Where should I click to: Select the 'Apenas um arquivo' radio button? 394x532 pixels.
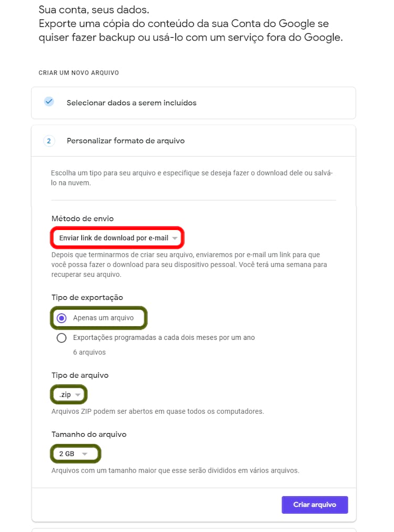click(61, 318)
